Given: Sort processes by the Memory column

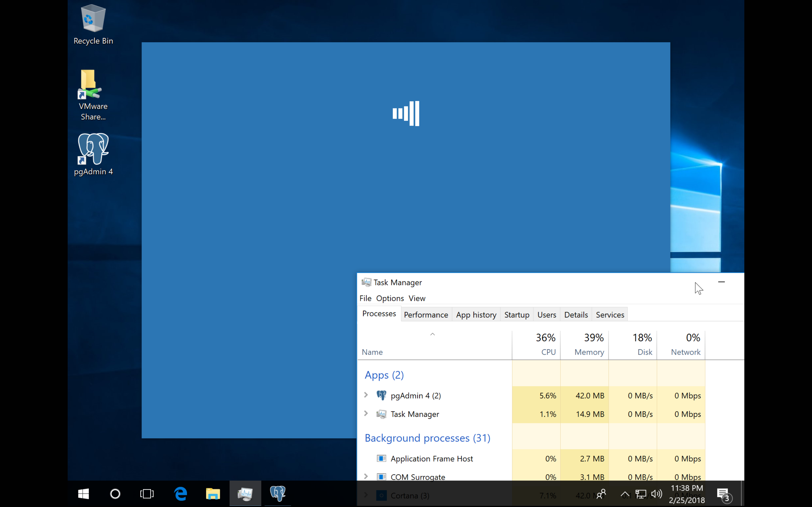Looking at the screenshot, I should click(589, 352).
